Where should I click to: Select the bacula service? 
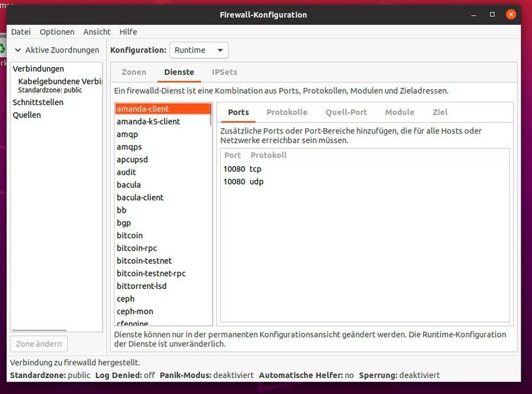(x=162, y=185)
